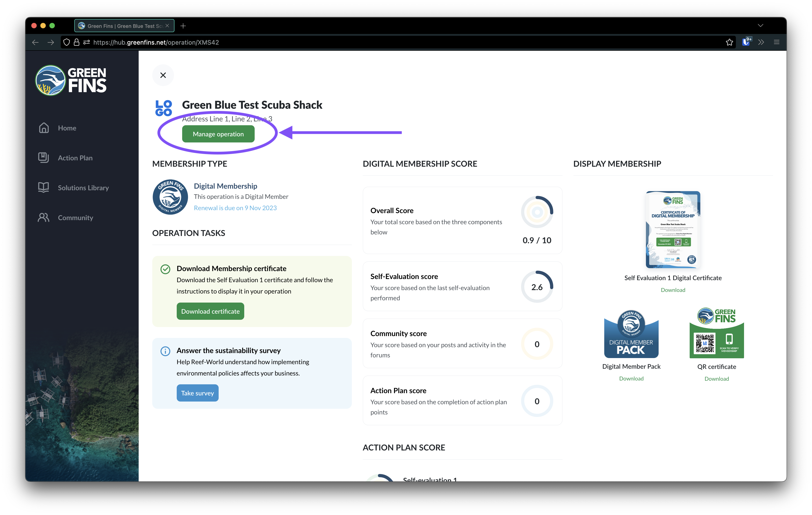This screenshot has height=515, width=812.
Task: Download the QR certificate
Action: coord(717,379)
